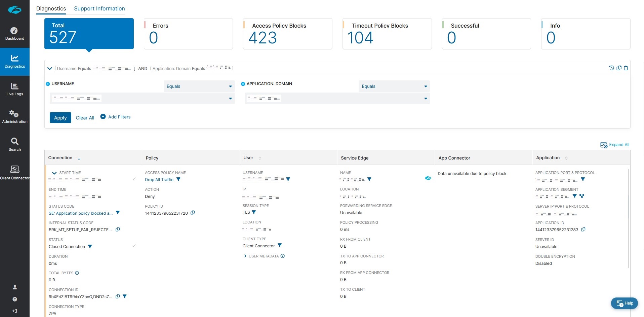Filter by the Connection ID
Screen dimensions: 644x317
pyautogui.click(x=125, y=296)
